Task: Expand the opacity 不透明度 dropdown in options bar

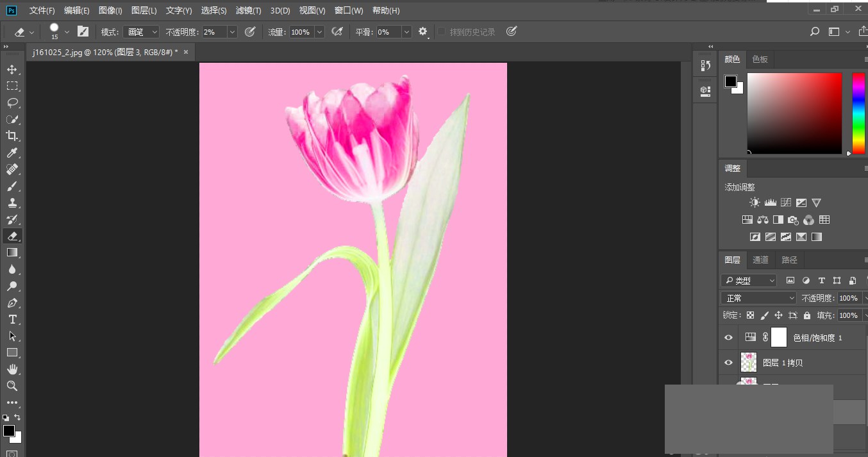Action: tap(231, 31)
